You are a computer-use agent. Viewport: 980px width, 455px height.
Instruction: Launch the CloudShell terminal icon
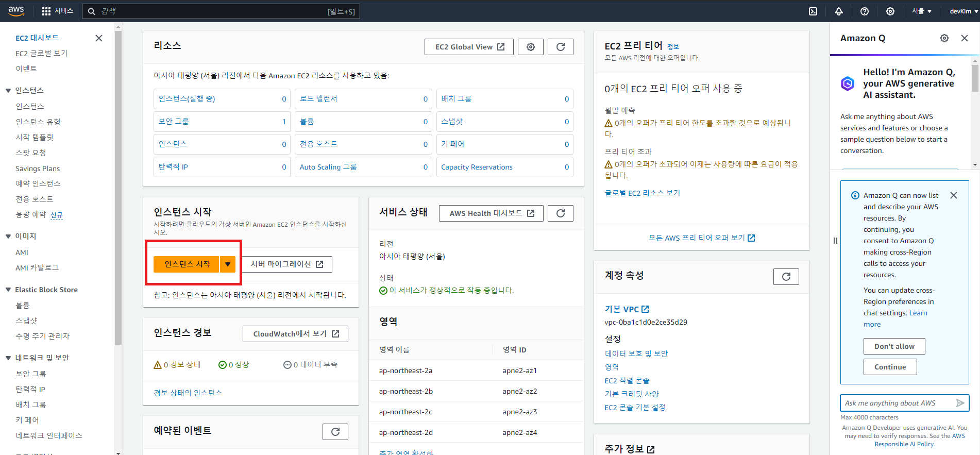point(813,11)
